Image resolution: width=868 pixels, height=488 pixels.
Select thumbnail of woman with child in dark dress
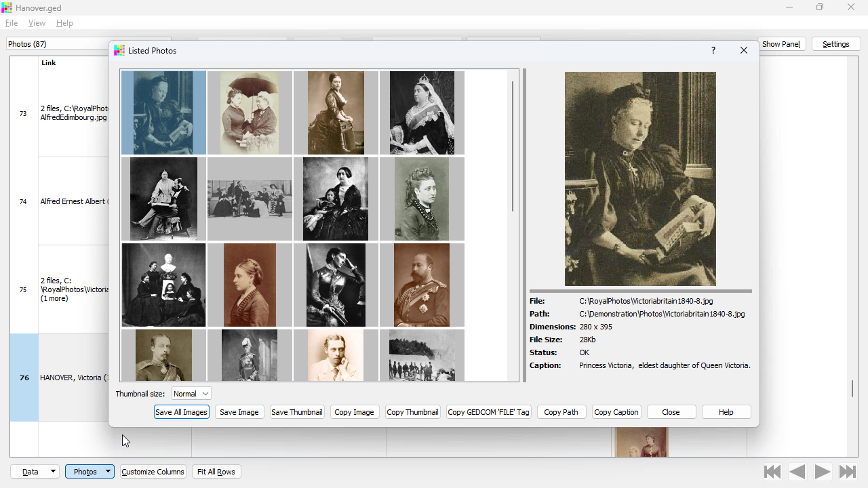[x=336, y=199]
